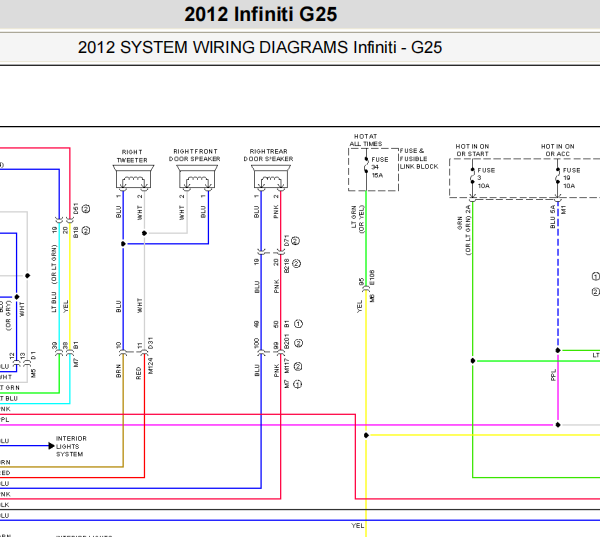The width and height of the screenshot is (600, 537).
Task: Click the 'BLU 5A' wire label under fuse 19
Action: coord(553,217)
